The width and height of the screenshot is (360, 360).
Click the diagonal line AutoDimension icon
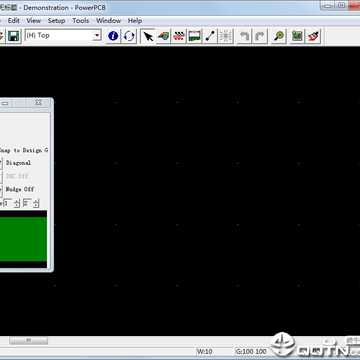pos(210,36)
